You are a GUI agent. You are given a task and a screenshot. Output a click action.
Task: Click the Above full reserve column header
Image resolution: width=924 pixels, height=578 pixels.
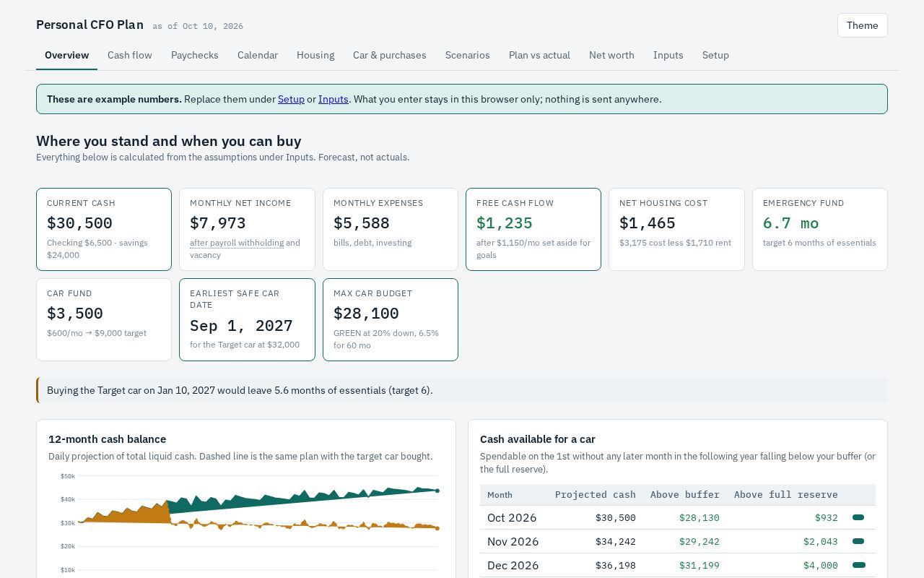coord(786,495)
